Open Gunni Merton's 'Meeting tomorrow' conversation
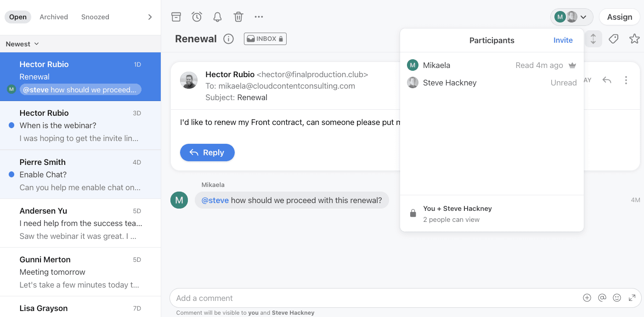This screenshot has height=317, width=644. [x=80, y=272]
